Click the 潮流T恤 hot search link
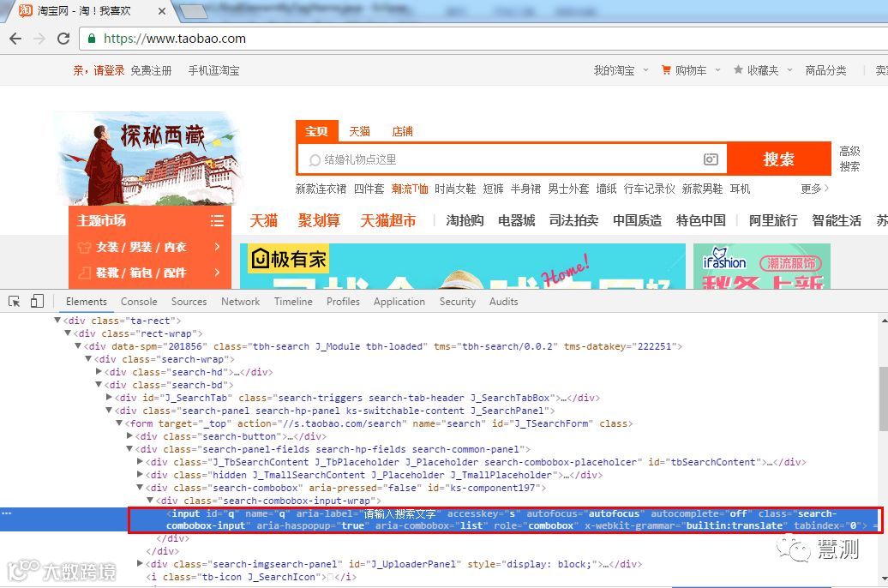 click(x=410, y=189)
